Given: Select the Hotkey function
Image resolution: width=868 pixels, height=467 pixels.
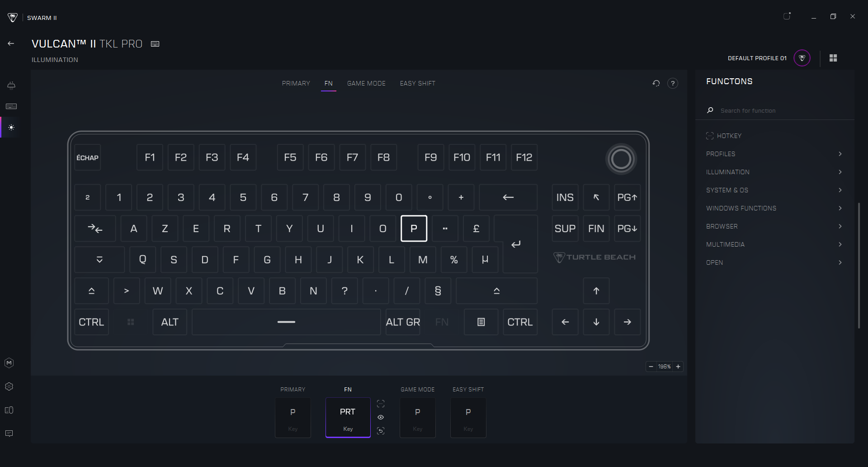Looking at the screenshot, I should coord(729,136).
